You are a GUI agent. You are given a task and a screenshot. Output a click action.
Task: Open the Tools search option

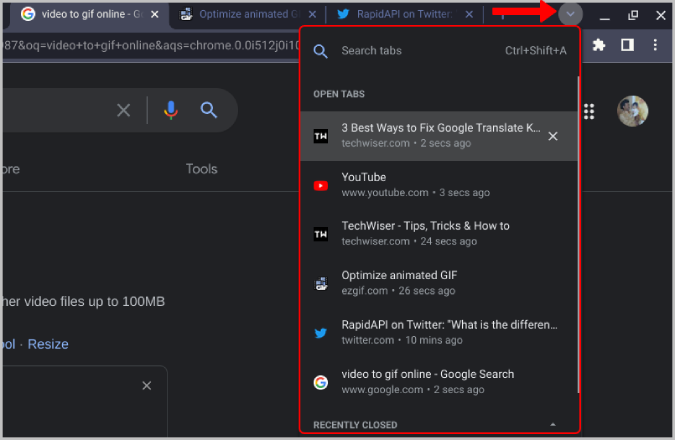201,169
